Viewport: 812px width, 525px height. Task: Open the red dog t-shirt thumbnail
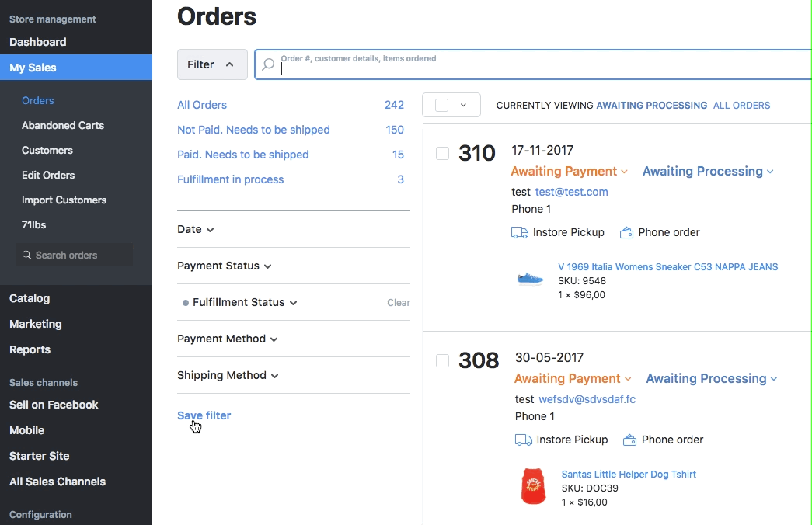533,486
